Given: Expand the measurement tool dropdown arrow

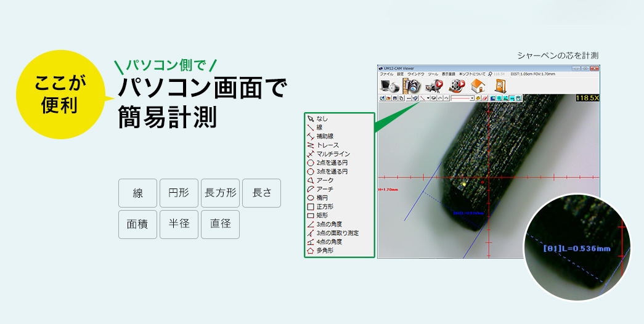Looking at the screenshot, I should (x=428, y=98).
